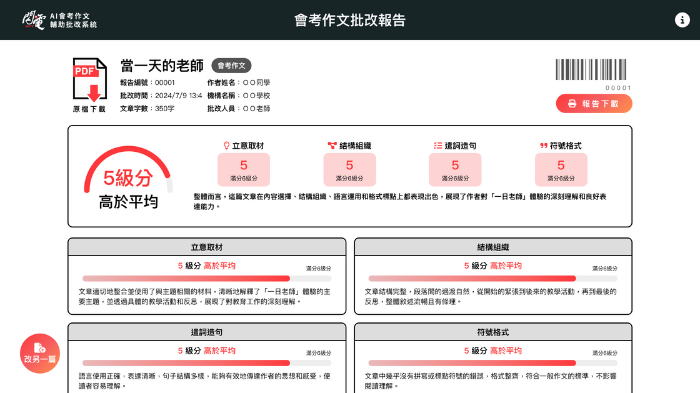Click the info icon in header
Viewport: 700px width, 393px height.
[x=682, y=20]
